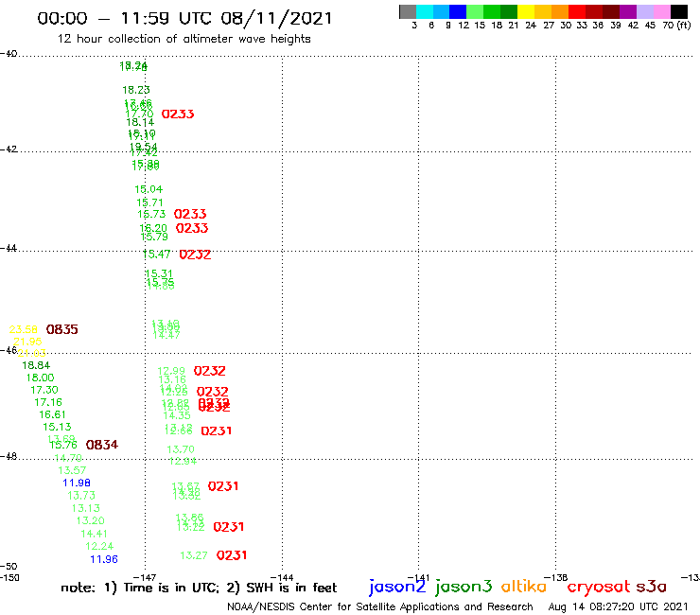
Task: Click the 0232 label beside 15.47
Action: point(195,255)
